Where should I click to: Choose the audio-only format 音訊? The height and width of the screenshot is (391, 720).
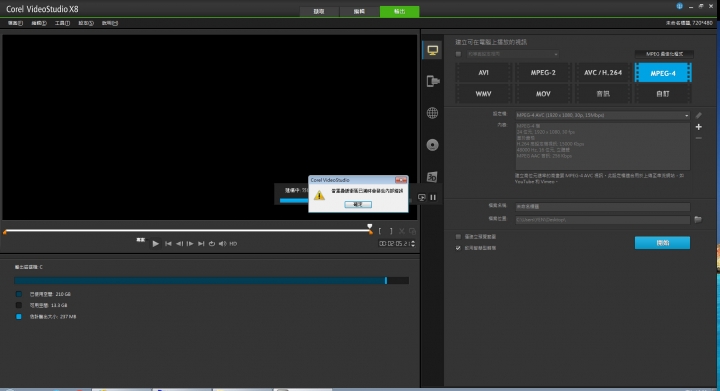click(603, 94)
